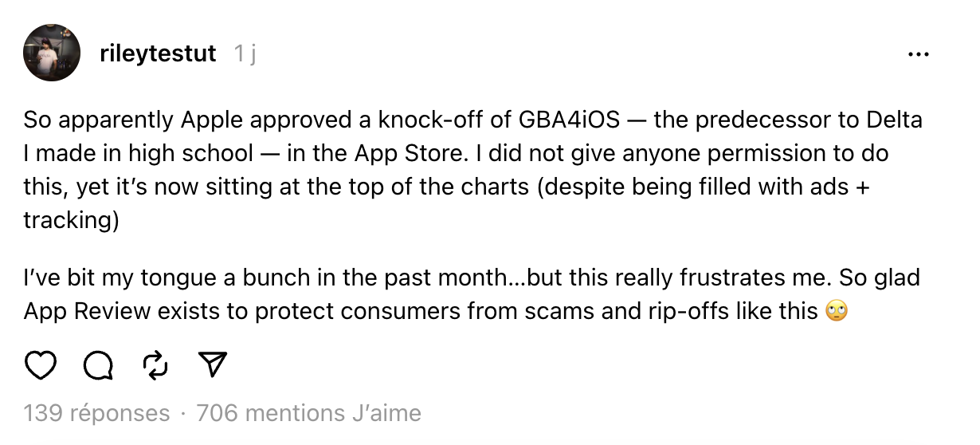The height and width of the screenshot is (445, 980).
Task: Select the eye-roll emoji ending the post
Action: 837,310
